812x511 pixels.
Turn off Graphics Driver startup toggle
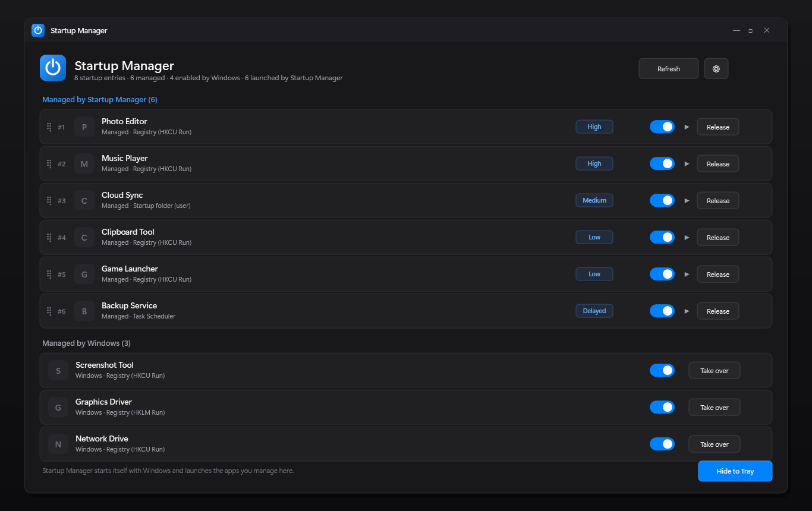click(x=662, y=408)
